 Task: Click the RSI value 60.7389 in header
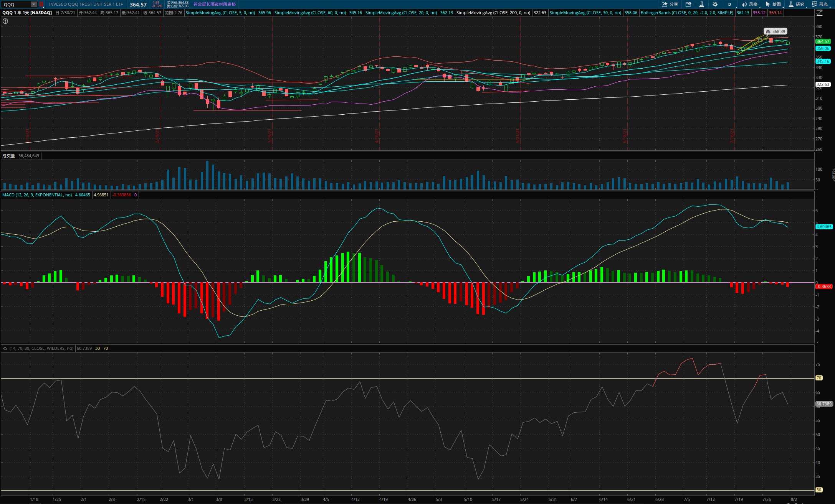84,348
